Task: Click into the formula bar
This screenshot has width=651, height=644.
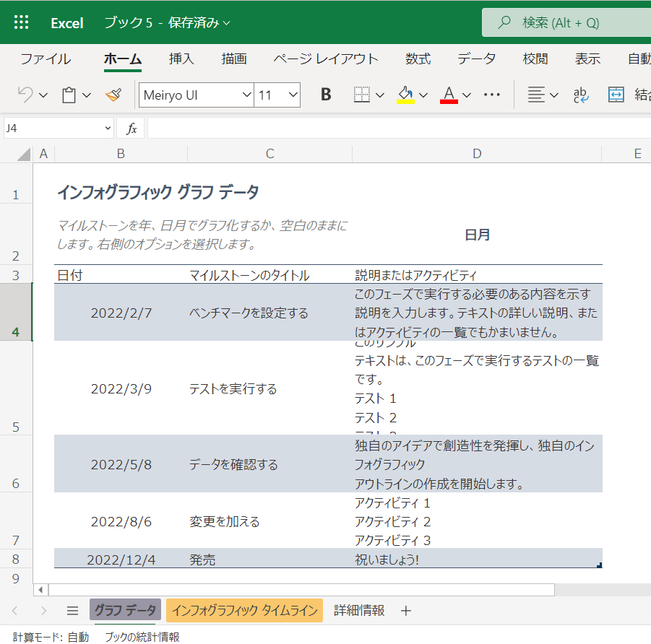Action: 399,129
